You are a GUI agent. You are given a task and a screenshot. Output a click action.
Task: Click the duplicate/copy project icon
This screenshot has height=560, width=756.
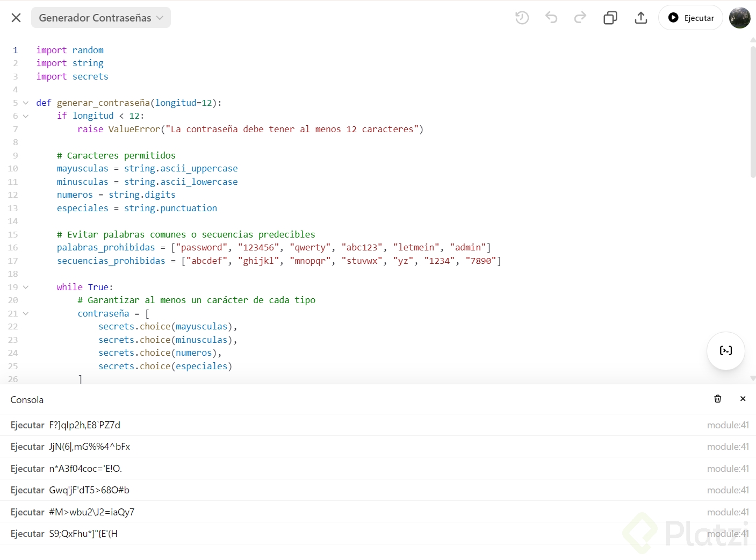coord(610,18)
